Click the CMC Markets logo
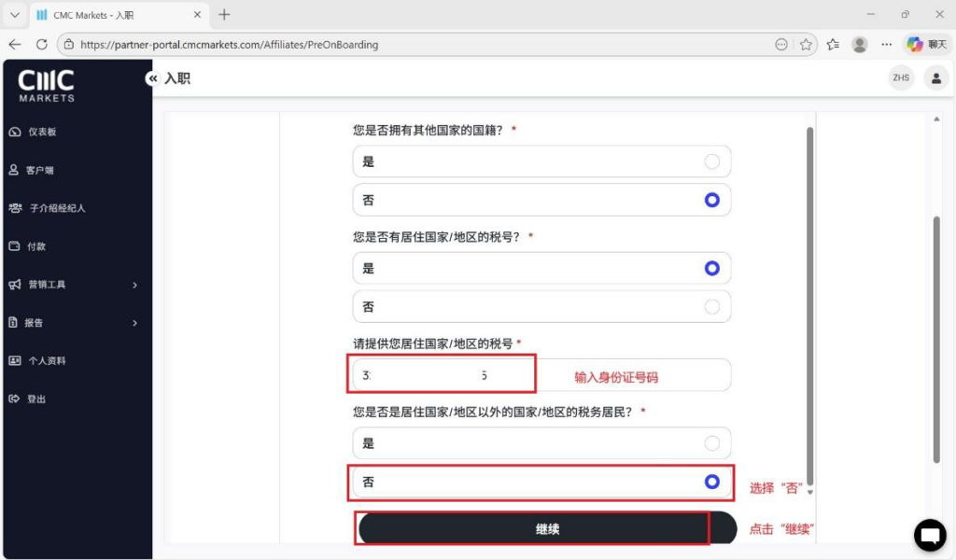Screen dimensions: 956x560 tap(47, 85)
